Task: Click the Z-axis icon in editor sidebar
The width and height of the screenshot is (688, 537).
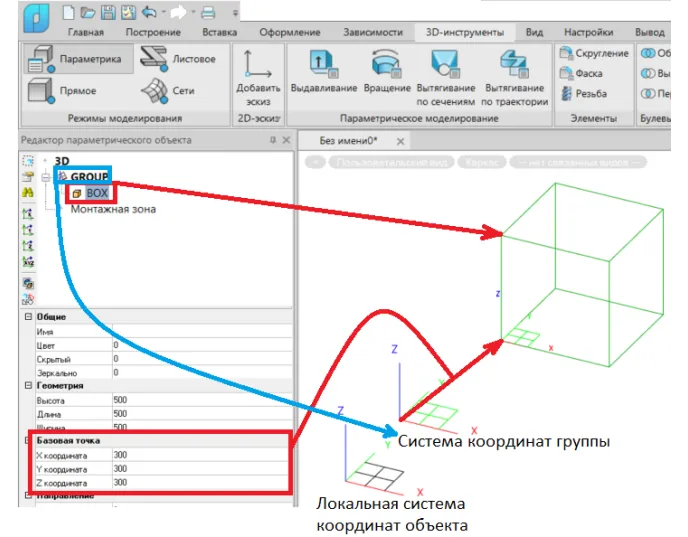Action: pos(28,245)
